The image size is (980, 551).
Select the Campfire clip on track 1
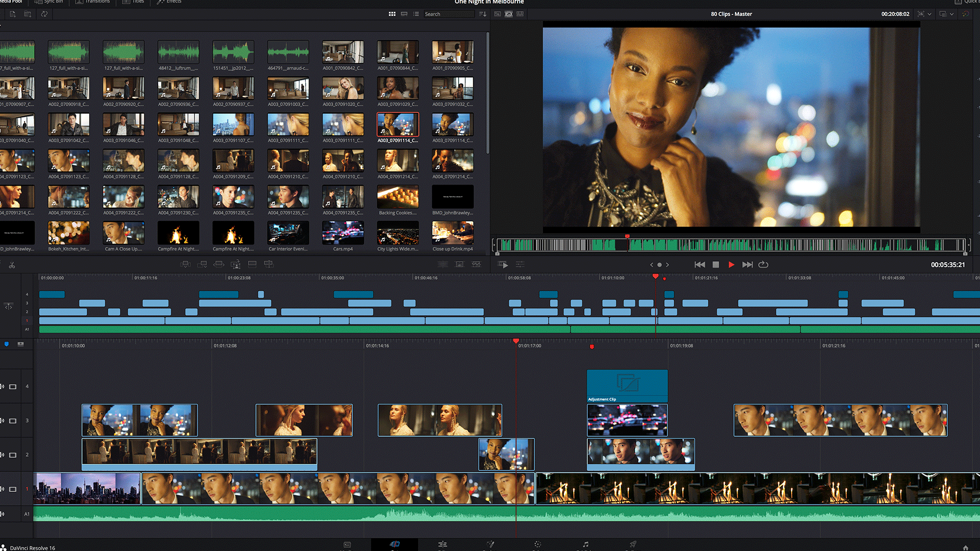(x=757, y=488)
